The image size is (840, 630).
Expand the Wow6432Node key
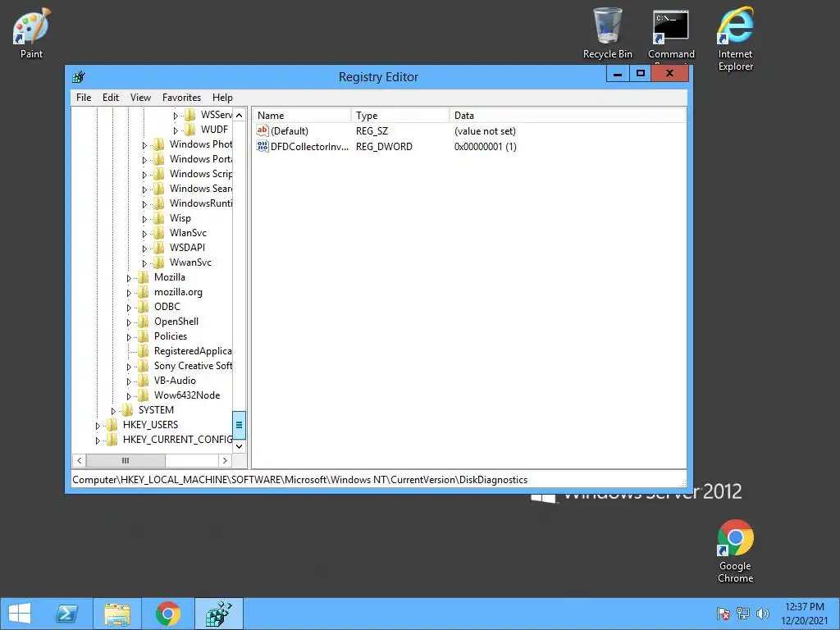(129, 396)
